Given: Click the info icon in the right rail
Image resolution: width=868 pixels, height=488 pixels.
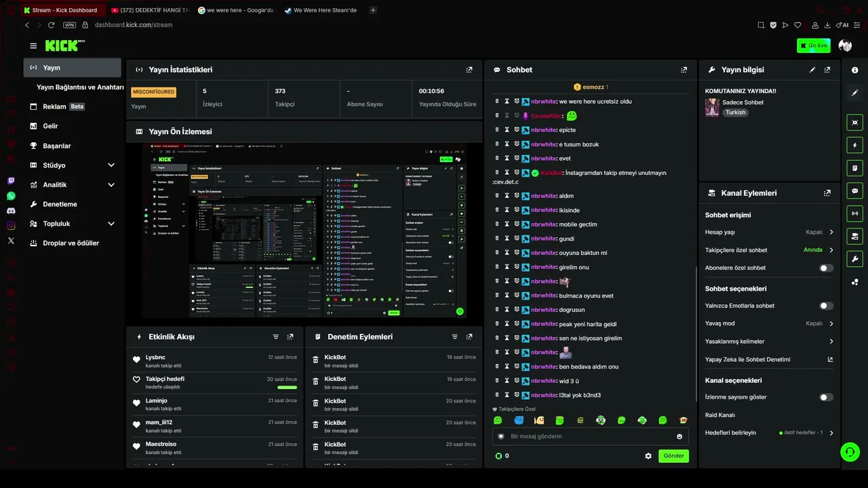Looking at the screenshot, I should (x=854, y=70).
